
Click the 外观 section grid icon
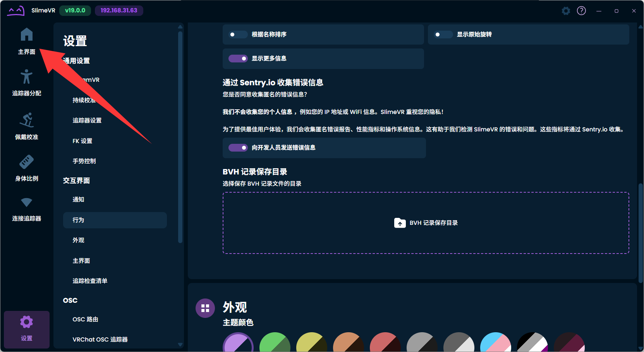(x=205, y=308)
